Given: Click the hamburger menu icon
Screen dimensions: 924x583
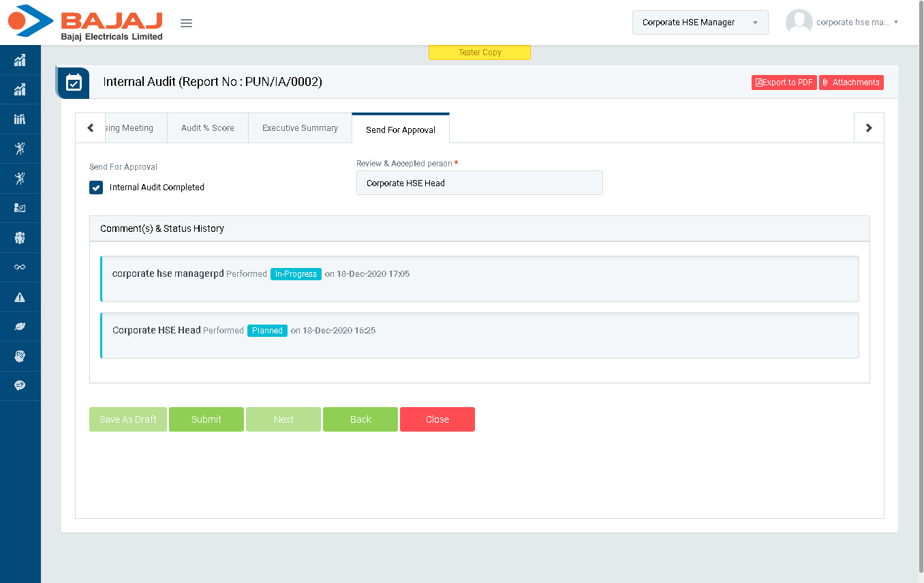Looking at the screenshot, I should [186, 23].
